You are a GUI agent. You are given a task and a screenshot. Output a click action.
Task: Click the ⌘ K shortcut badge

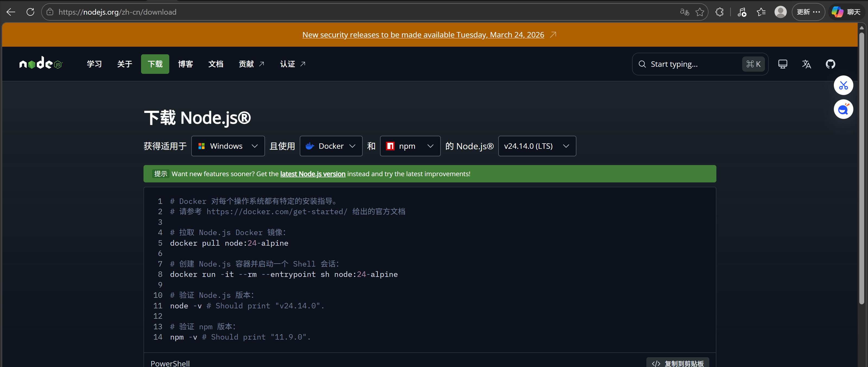(x=753, y=64)
